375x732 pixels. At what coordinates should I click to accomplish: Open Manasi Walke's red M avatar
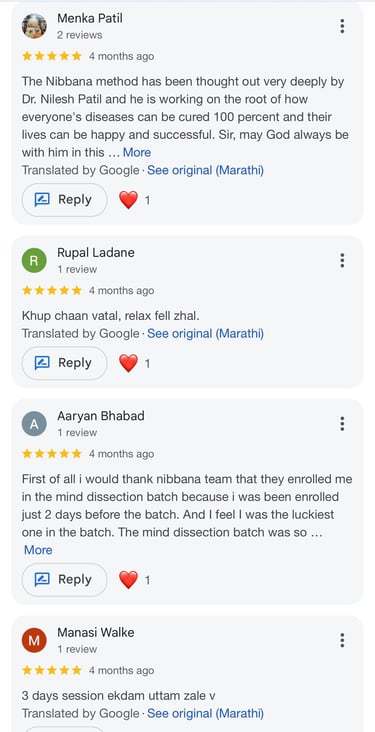[x=34, y=640]
